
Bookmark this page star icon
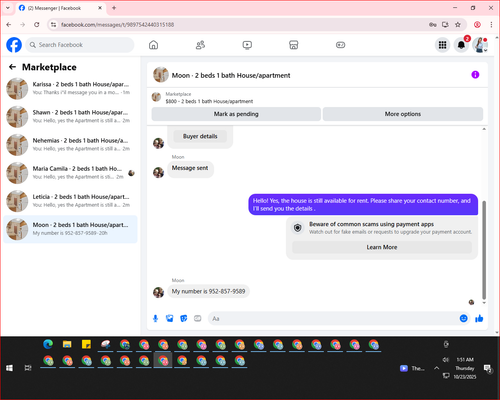[458, 25]
